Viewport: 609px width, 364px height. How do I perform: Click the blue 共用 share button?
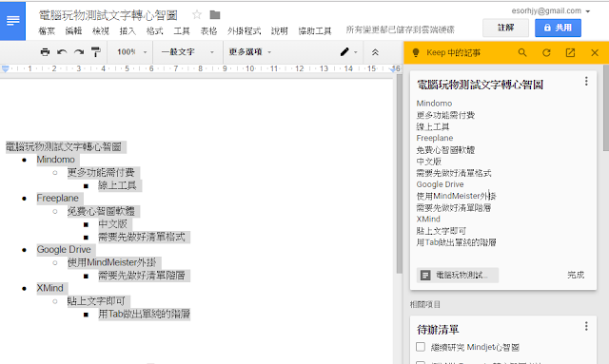558,28
